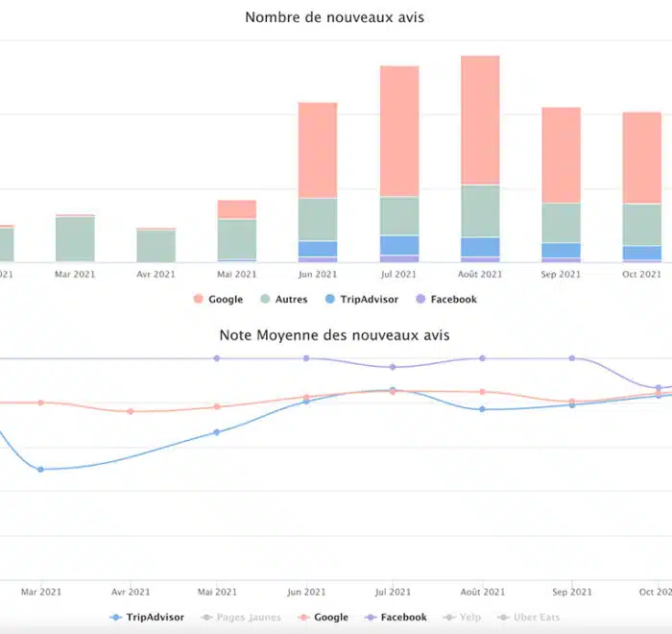The image size is (672, 634).
Task: Click TripAdvisor data point at Mar 2021
Action: (x=40, y=469)
